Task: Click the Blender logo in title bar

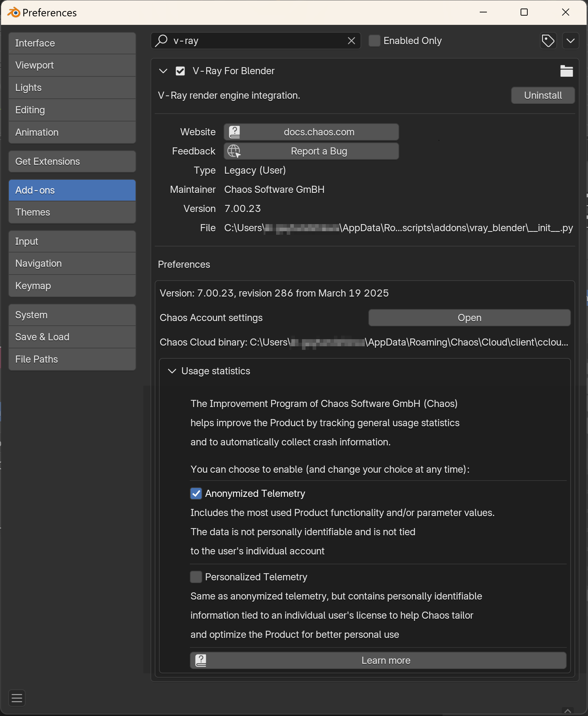Action: point(14,12)
